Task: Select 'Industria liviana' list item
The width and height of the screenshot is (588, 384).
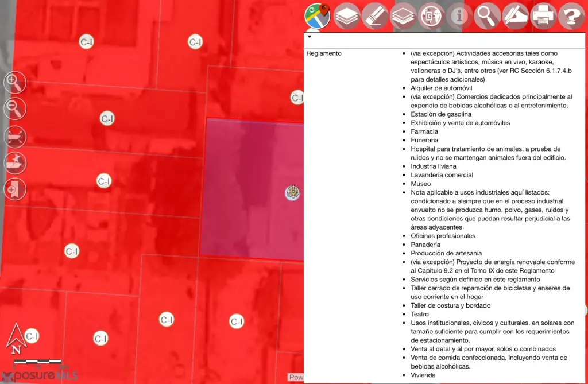Action: tap(434, 166)
